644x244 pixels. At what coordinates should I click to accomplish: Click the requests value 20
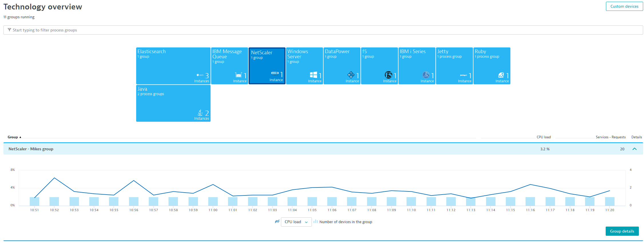622,149
